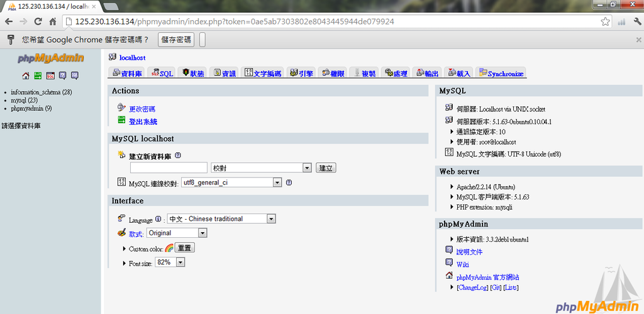
Task: Reload the page with browser refresh icon
Action: point(38,22)
